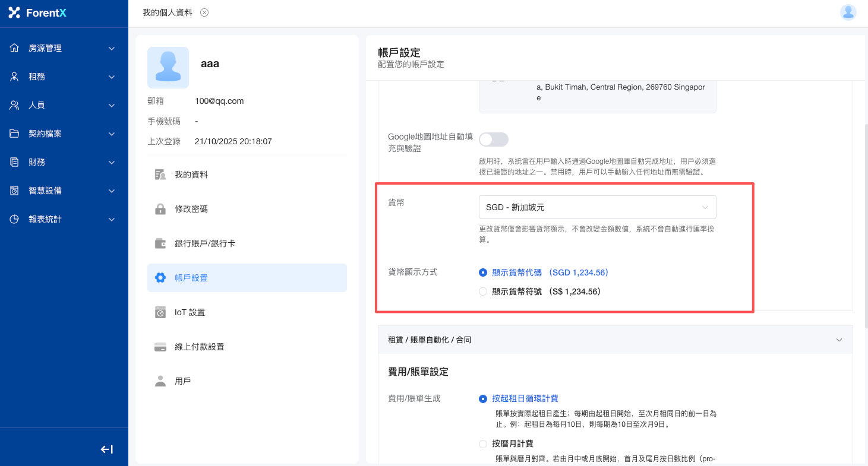
Task: Click the 智慧設備 device icon
Action: tap(15, 191)
